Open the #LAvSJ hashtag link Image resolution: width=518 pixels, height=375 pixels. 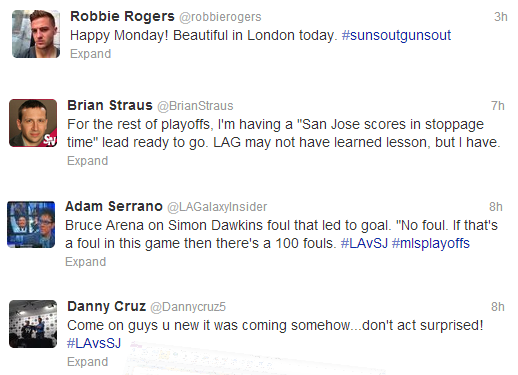[364, 243]
